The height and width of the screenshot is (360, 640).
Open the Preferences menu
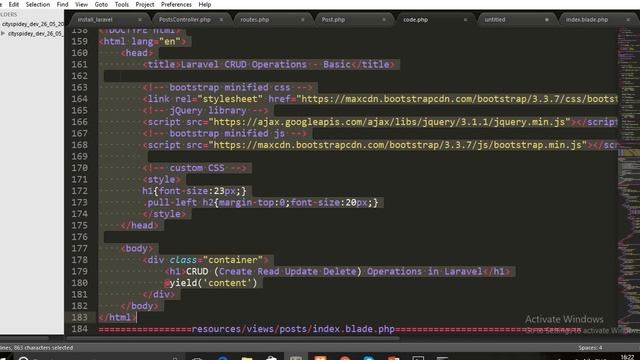tap(176, 4)
